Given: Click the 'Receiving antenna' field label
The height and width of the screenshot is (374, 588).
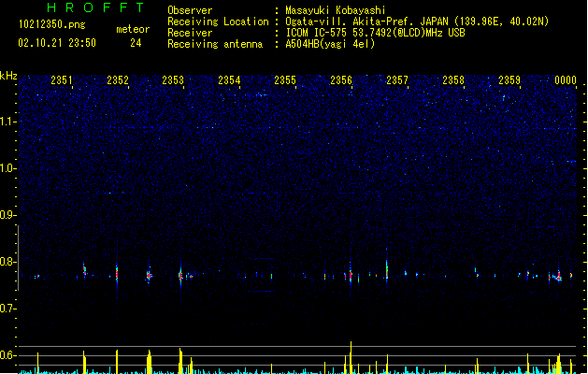Looking at the screenshot, I should pos(215,44).
